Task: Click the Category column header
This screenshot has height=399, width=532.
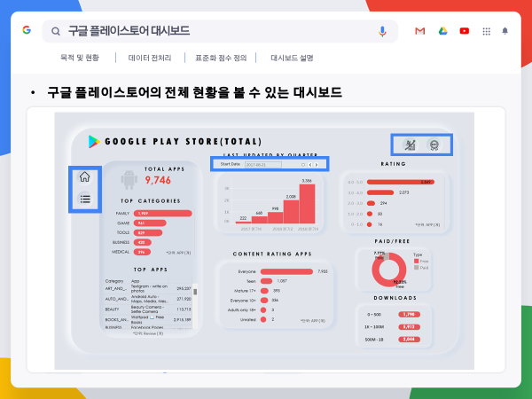Action: [x=114, y=281]
